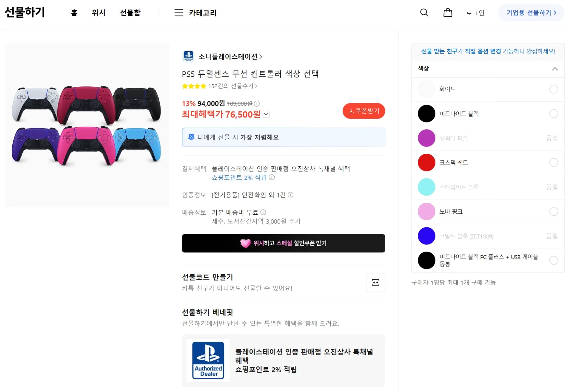The image size is (573, 392).
Task: Select the 미드나이트 블랙 radio button
Action: (554, 114)
